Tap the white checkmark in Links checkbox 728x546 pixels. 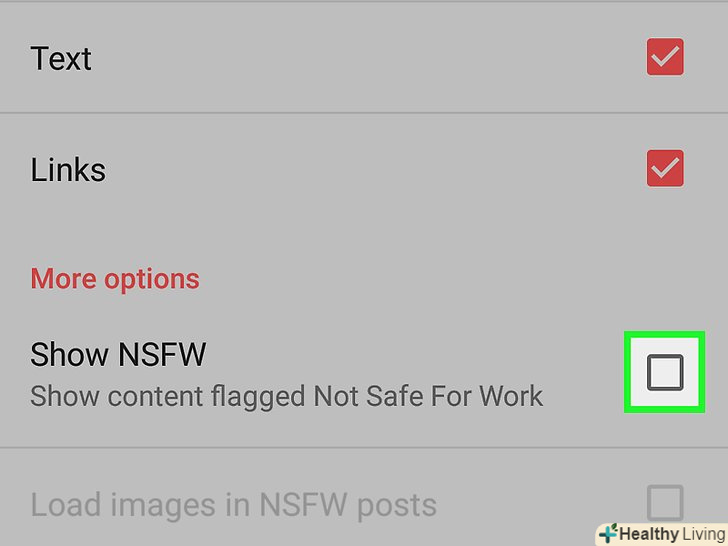point(665,169)
